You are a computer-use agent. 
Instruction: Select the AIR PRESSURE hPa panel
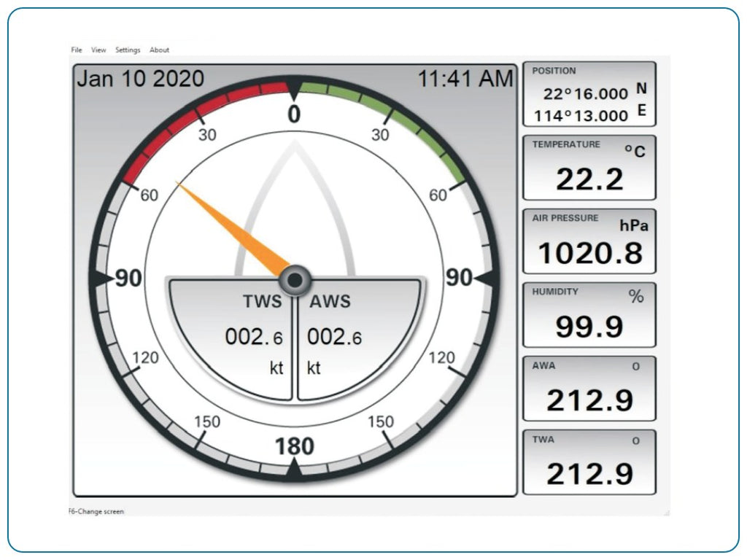pos(587,242)
